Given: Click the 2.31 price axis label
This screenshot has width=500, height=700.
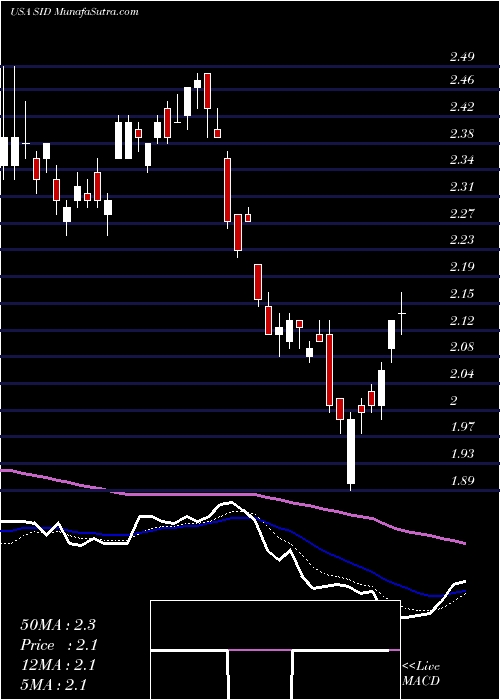Looking at the screenshot, I should pyautogui.click(x=462, y=187).
